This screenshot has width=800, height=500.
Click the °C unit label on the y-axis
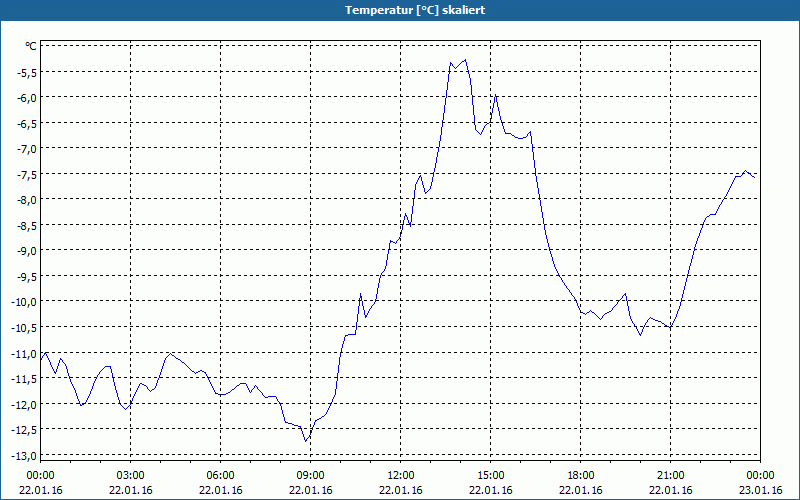coord(31,46)
